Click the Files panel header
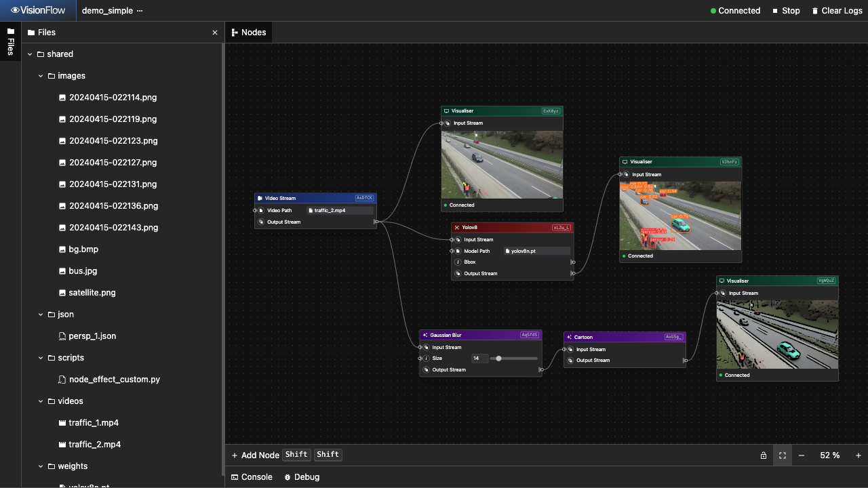The image size is (868, 488). coord(41,33)
